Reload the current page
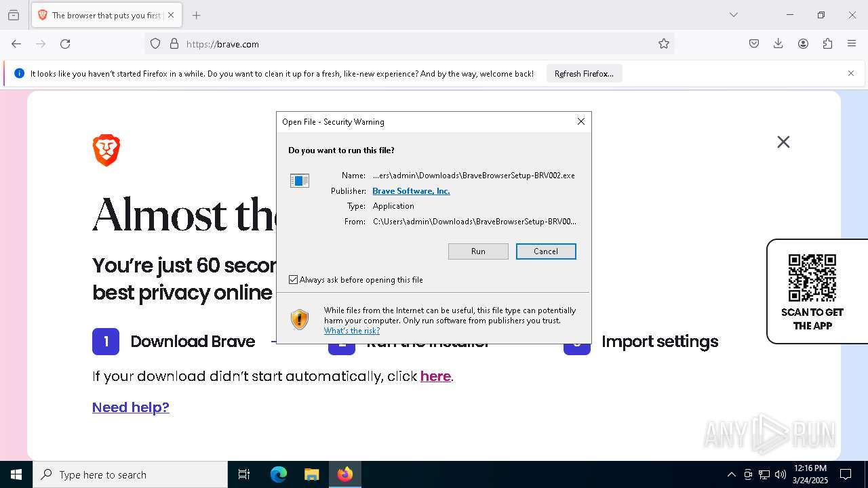Viewport: 868px width, 488px height. 65,44
